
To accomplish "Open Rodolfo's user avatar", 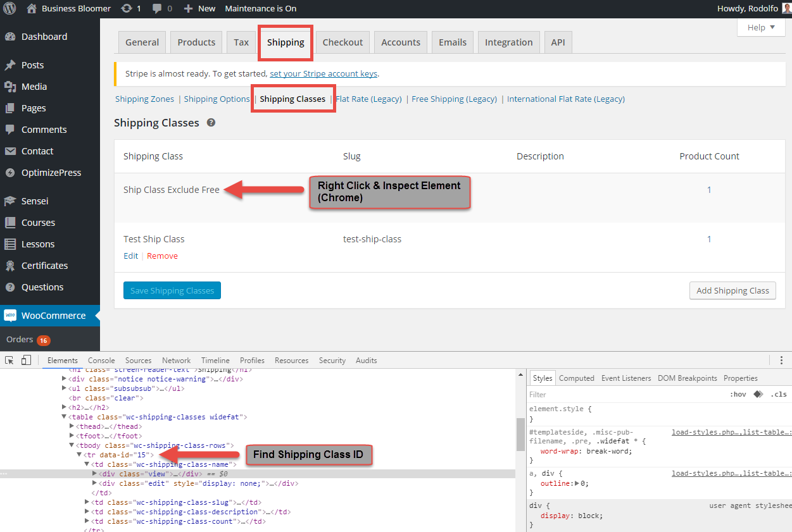I will click(x=786, y=8).
